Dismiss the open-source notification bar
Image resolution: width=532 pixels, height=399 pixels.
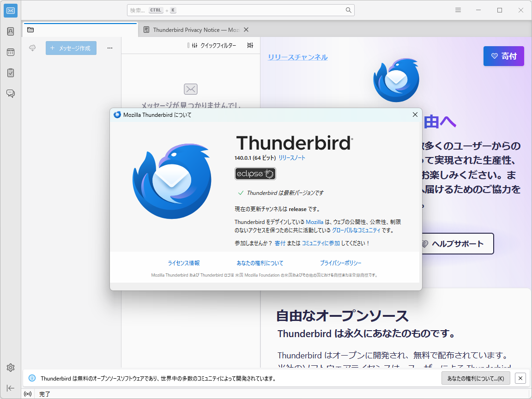(520, 378)
